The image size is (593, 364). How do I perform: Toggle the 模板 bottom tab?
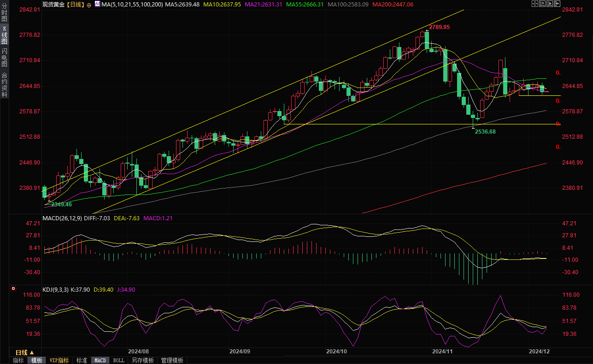(36, 360)
